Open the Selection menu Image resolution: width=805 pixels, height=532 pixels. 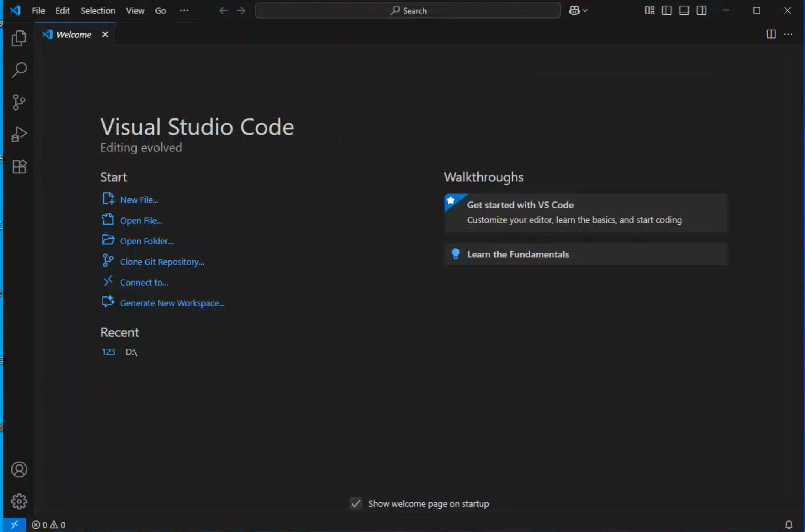tap(98, 10)
